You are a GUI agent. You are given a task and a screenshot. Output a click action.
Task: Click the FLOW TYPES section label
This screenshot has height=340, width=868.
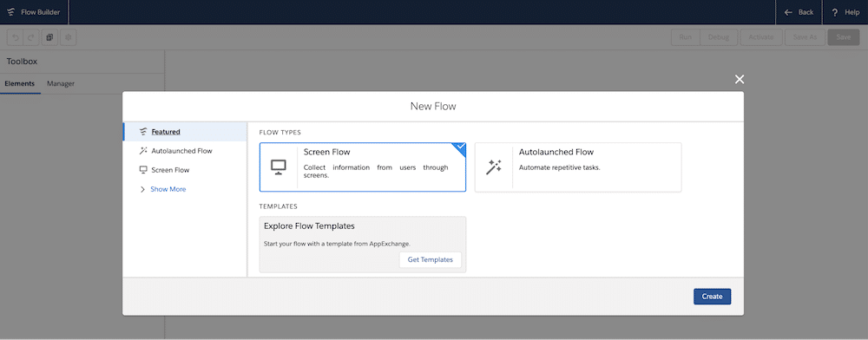click(280, 133)
